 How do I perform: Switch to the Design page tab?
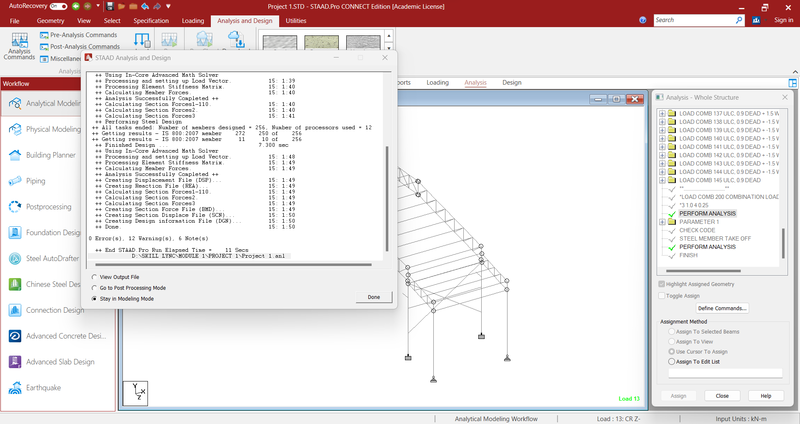512,83
